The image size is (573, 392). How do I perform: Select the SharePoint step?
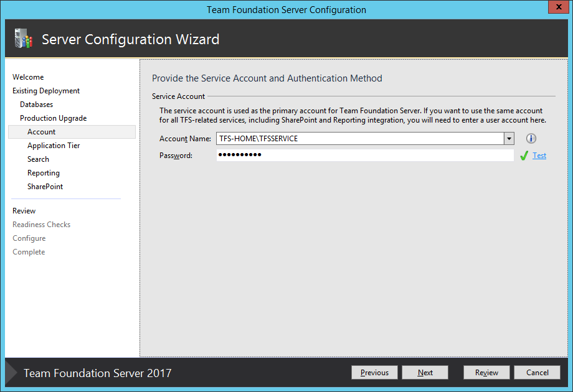pyautogui.click(x=45, y=187)
